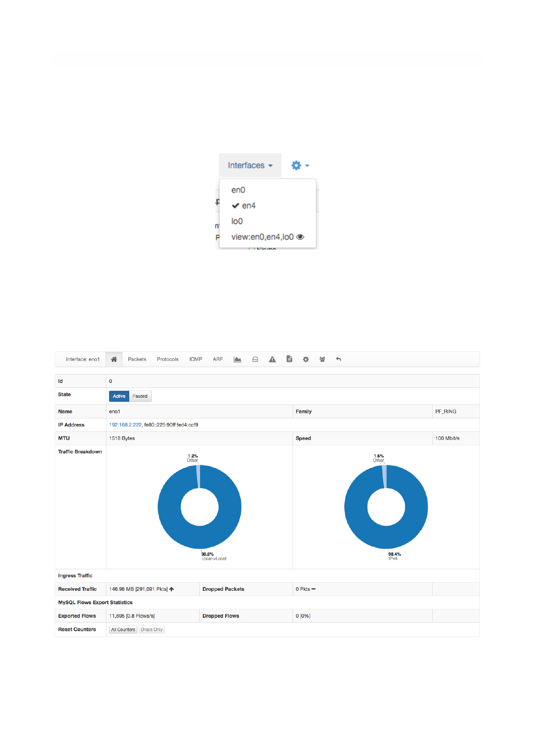Open the traffic chart icon tab

[x=237, y=359]
